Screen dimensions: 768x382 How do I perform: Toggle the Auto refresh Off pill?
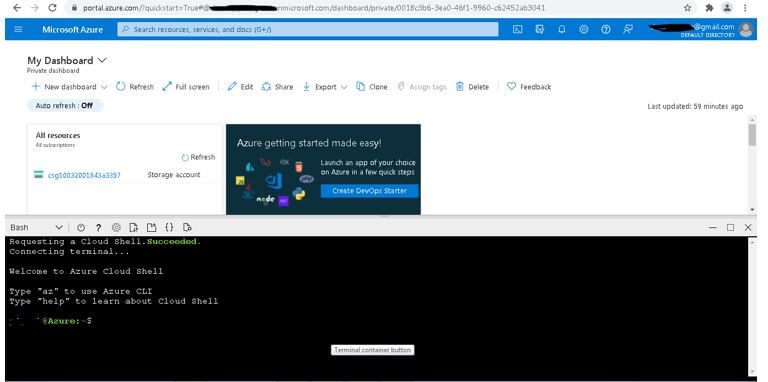click(65, 105)
